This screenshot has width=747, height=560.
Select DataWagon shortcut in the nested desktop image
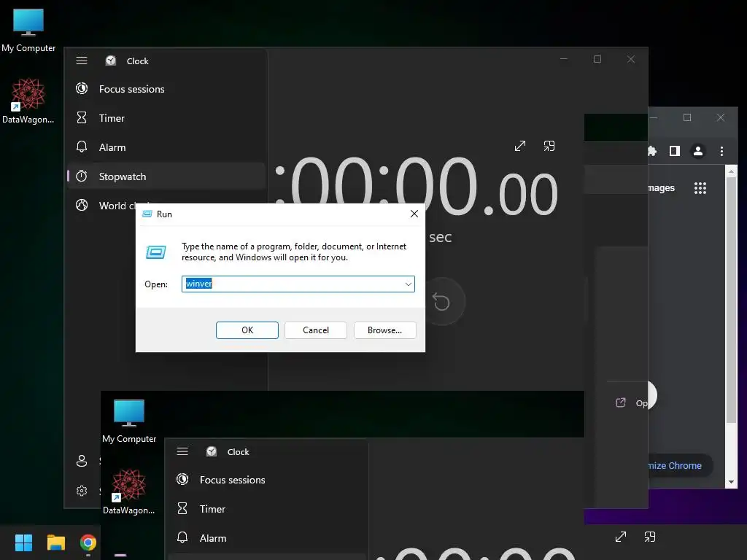(x=129, y=492)
